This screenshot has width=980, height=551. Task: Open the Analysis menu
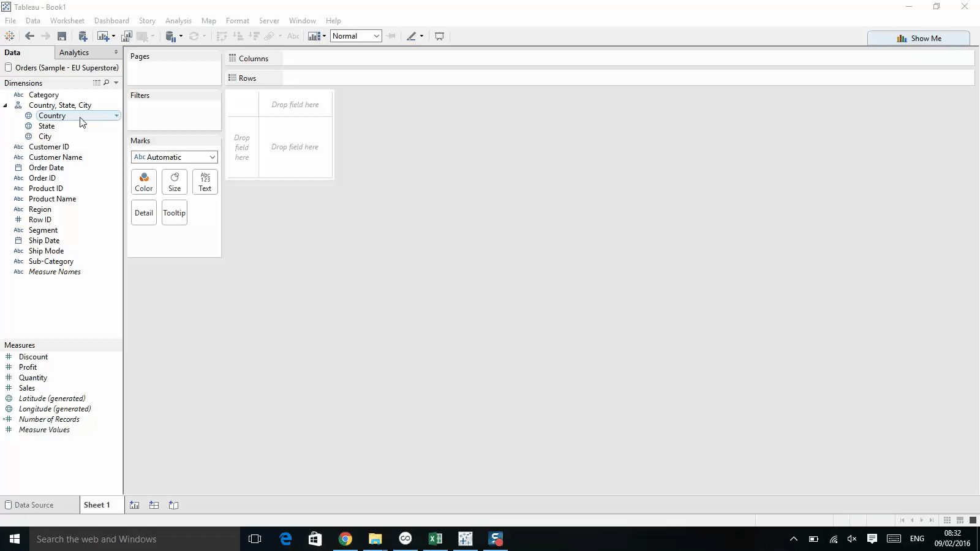tap(178, 21)
